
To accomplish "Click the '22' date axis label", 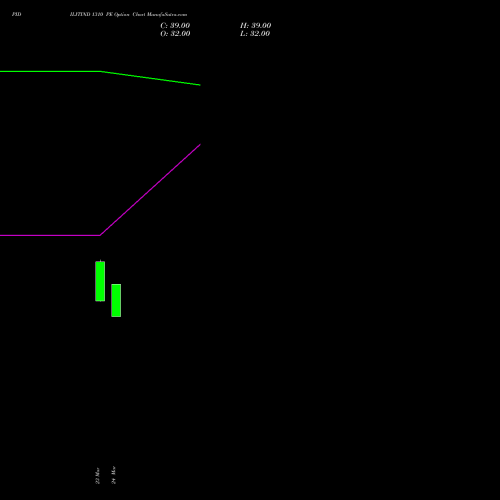I will 97,476.
